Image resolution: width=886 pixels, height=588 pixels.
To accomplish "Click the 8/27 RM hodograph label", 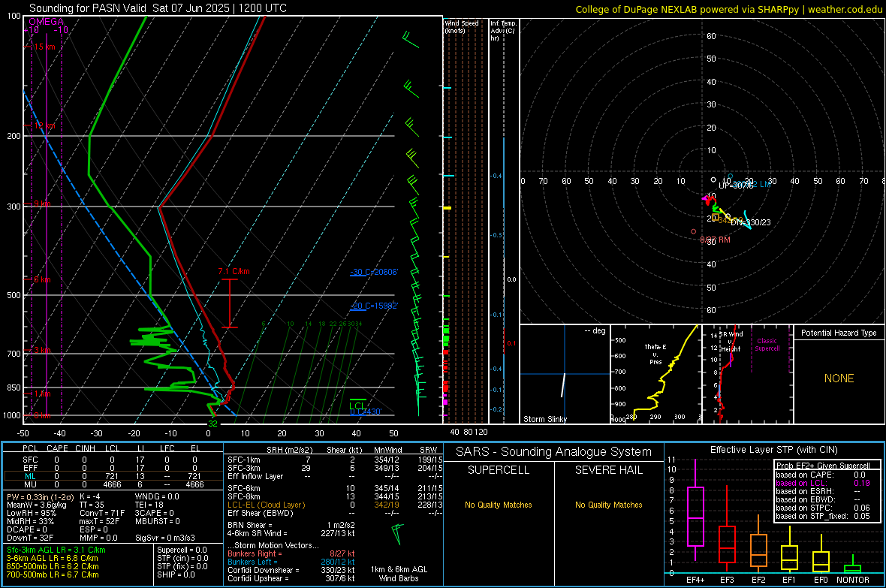I will [x=715, y=240].
